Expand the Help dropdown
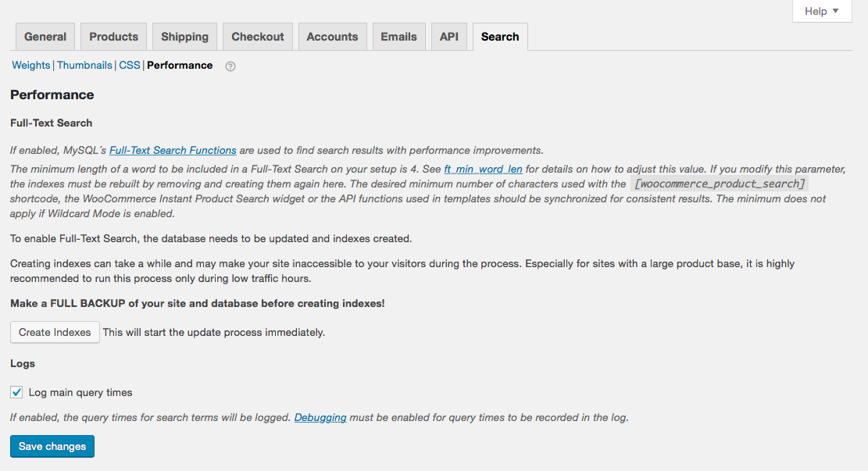 [821, 11]
